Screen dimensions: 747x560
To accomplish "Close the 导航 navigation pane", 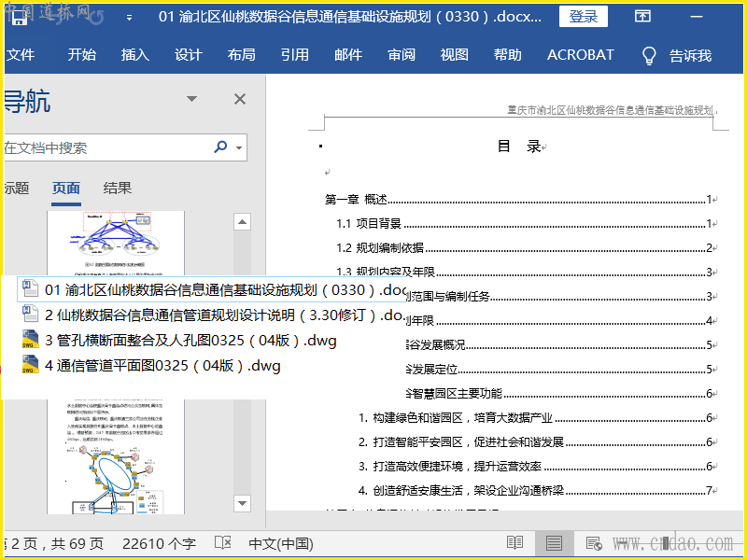I will click(240, 99).
